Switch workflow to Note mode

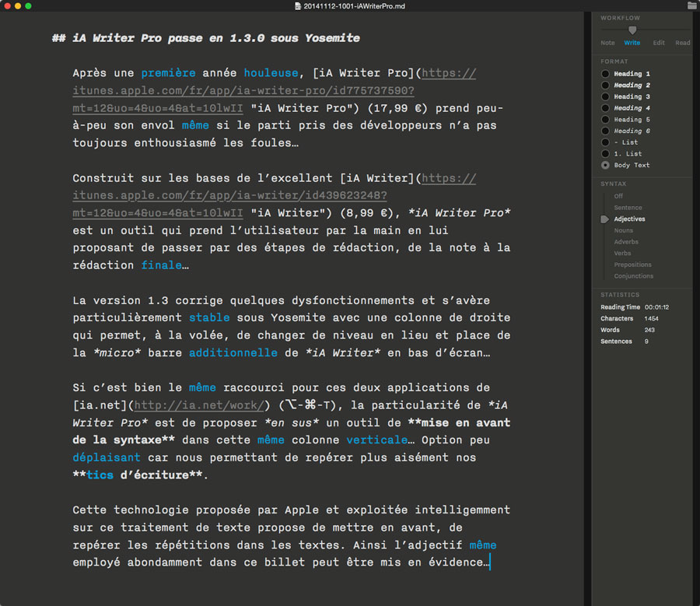[607, 43]
